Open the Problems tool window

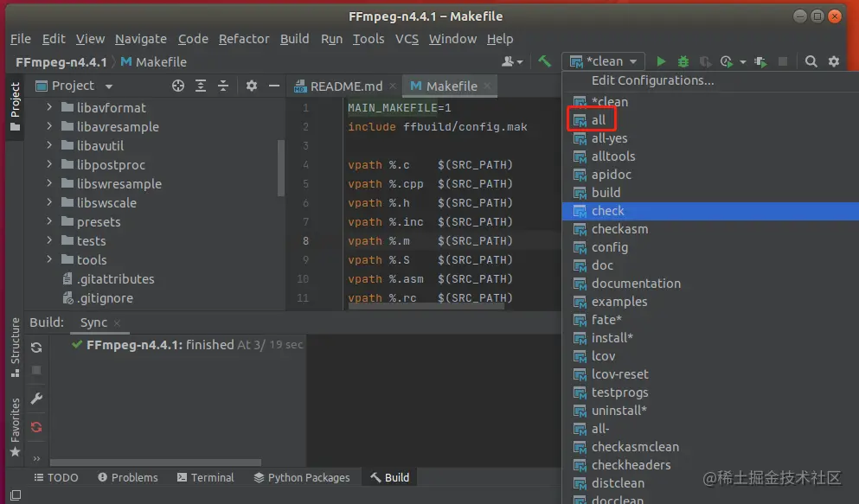click(x=128, y=478)
